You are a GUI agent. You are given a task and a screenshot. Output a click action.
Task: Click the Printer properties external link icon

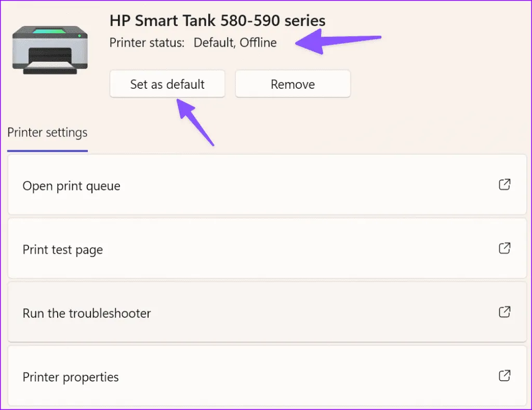tap(504, 376)
